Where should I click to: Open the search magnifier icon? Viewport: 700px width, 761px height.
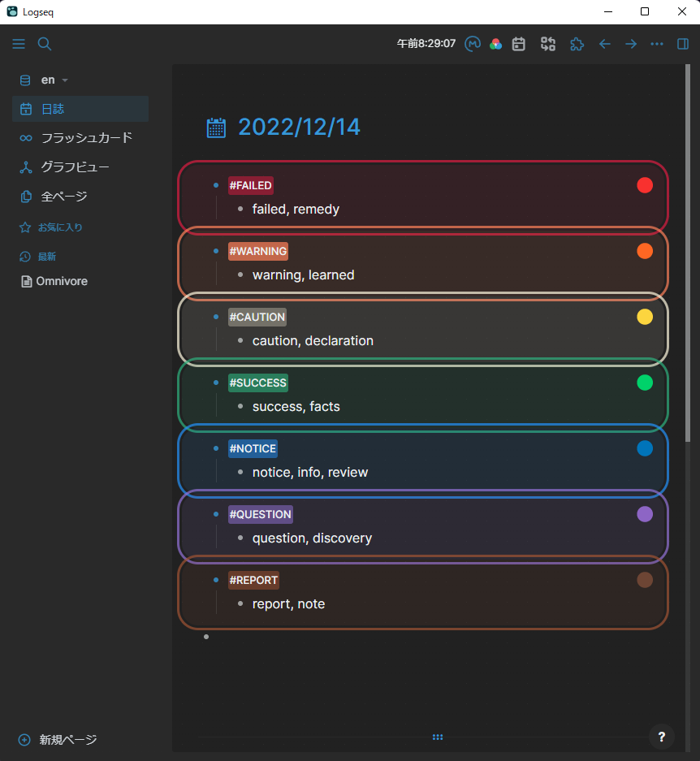[45, 44]
